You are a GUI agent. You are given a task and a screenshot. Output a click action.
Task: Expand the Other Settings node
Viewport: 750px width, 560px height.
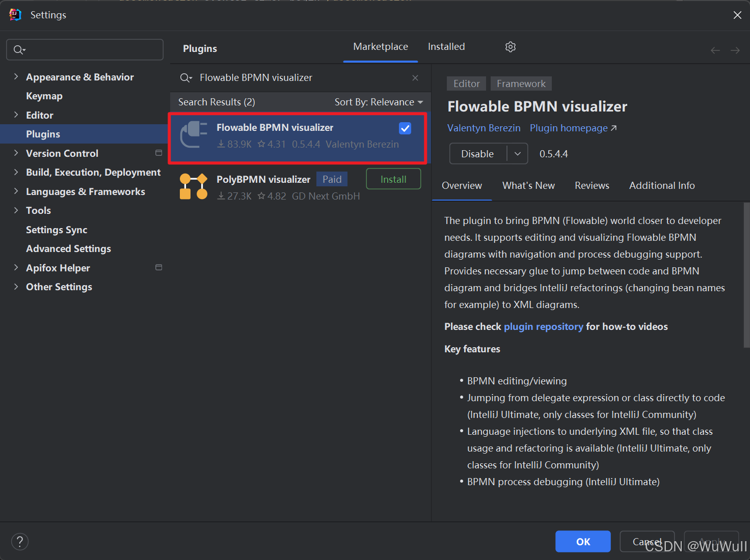[16, 287]
